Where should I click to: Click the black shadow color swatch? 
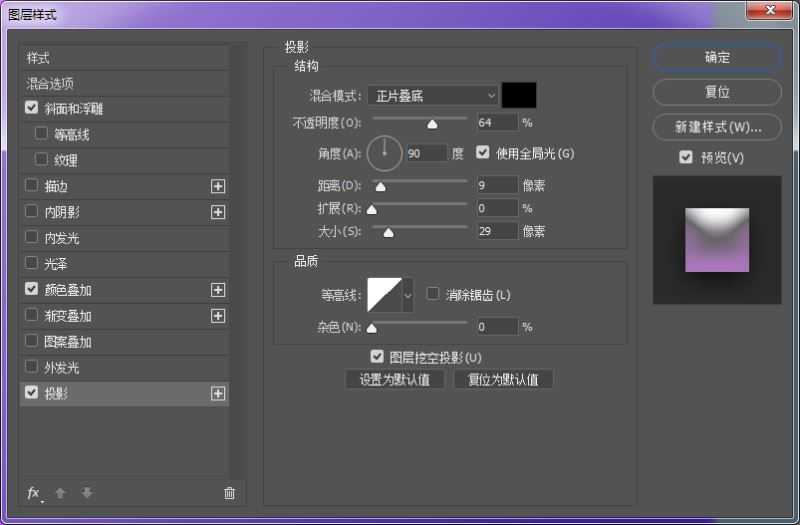[519, 95]
